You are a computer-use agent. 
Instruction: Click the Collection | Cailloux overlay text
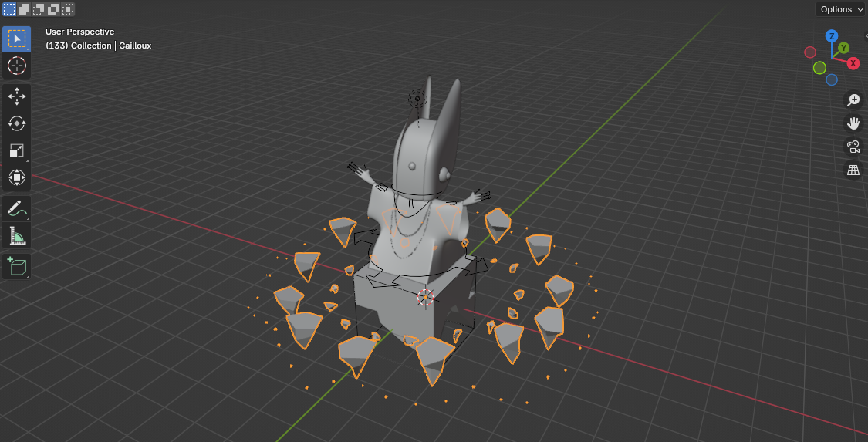99,46
